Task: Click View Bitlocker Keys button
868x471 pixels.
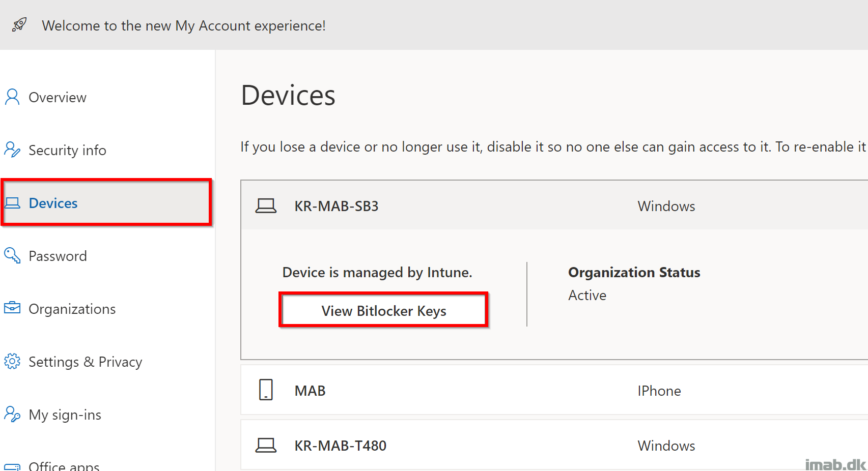Action: 383,310
